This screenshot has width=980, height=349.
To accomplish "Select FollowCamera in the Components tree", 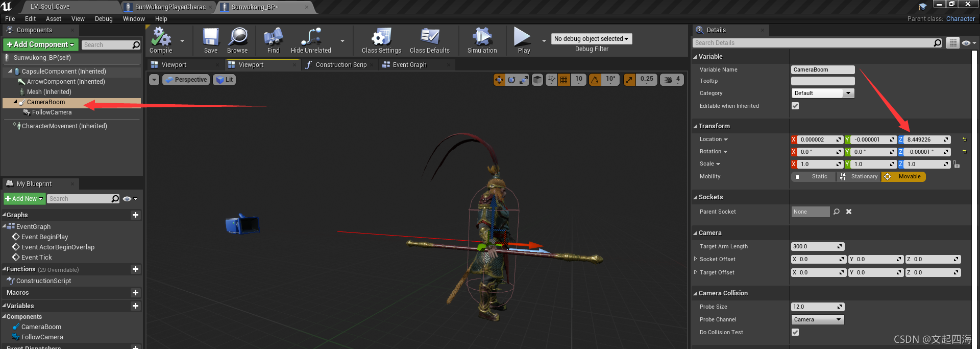I will coord(52,112).
